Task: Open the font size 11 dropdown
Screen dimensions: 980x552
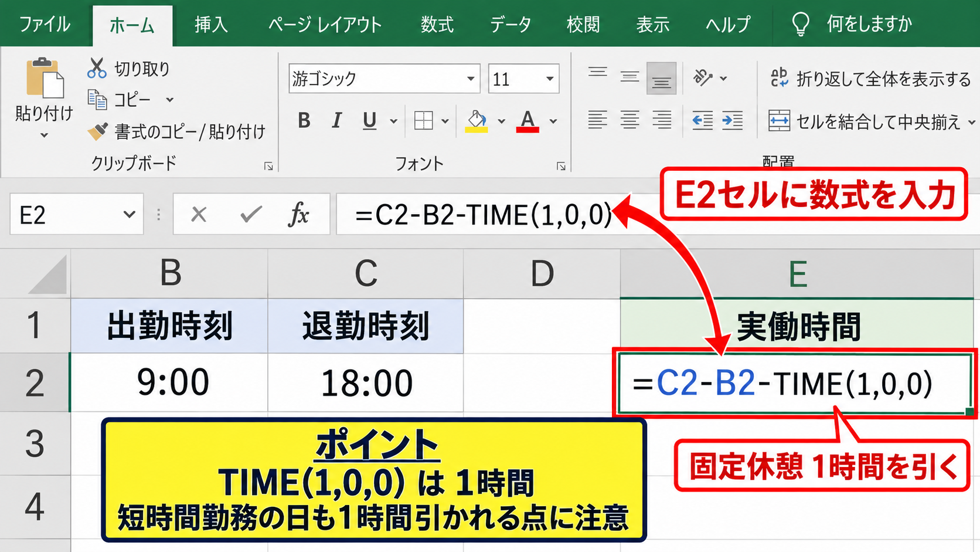Action: [550, 79]
